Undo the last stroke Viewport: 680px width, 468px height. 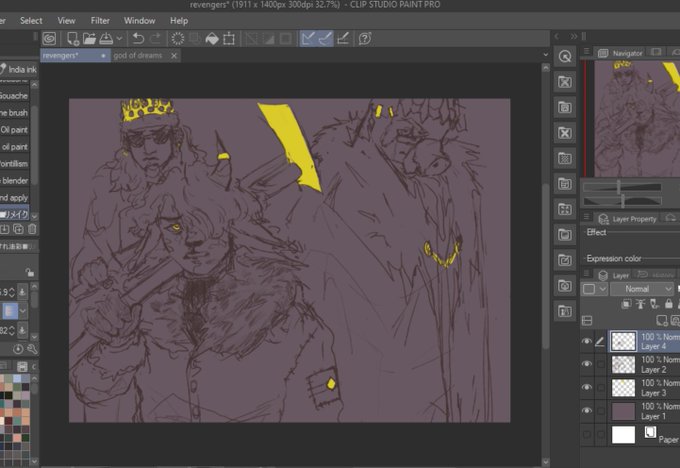[x=138, y=39]
